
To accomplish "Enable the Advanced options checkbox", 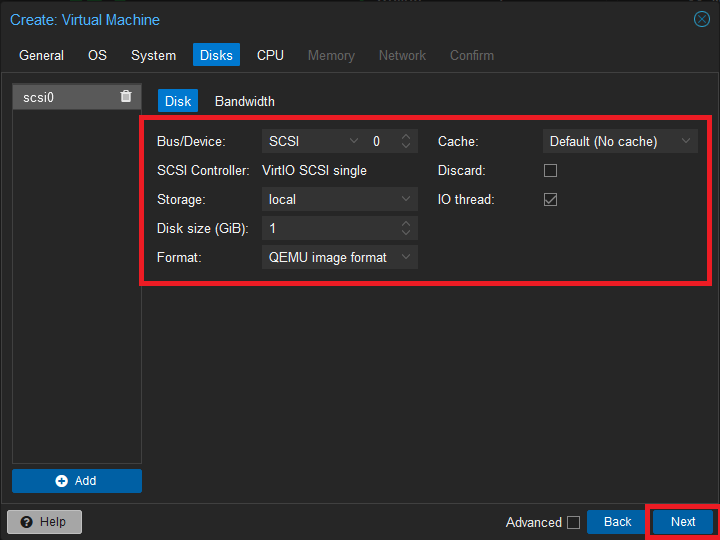I will coord(573,522).
